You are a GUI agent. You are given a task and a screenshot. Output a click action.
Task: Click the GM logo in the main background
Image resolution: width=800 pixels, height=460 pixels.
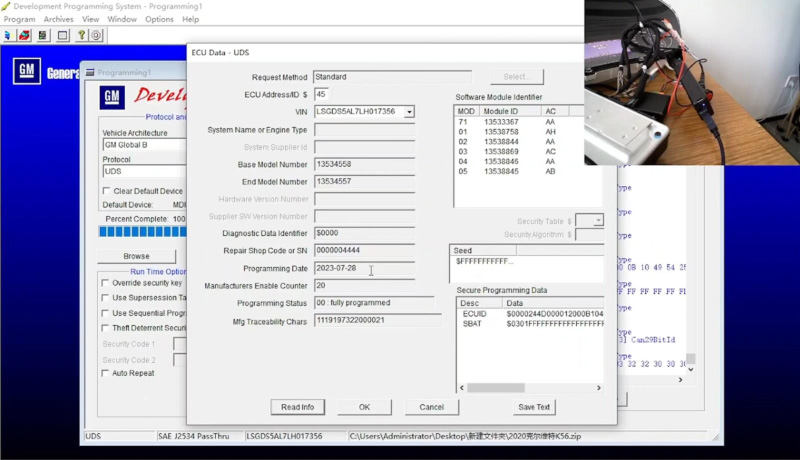coord(27,71)
